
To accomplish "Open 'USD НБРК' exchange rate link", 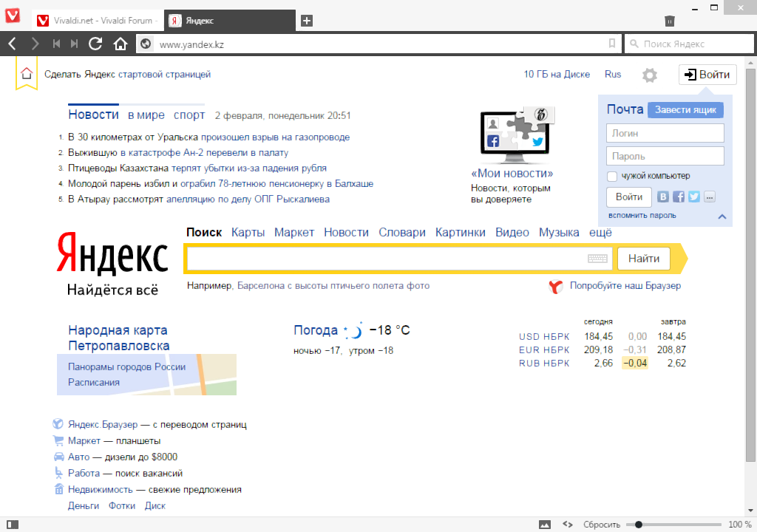I will click(544, 336).
